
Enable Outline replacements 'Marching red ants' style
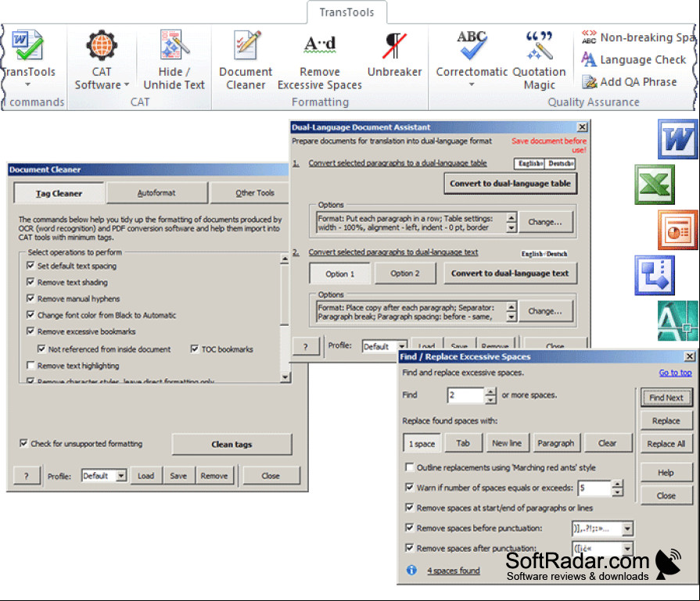pos(409,467)
